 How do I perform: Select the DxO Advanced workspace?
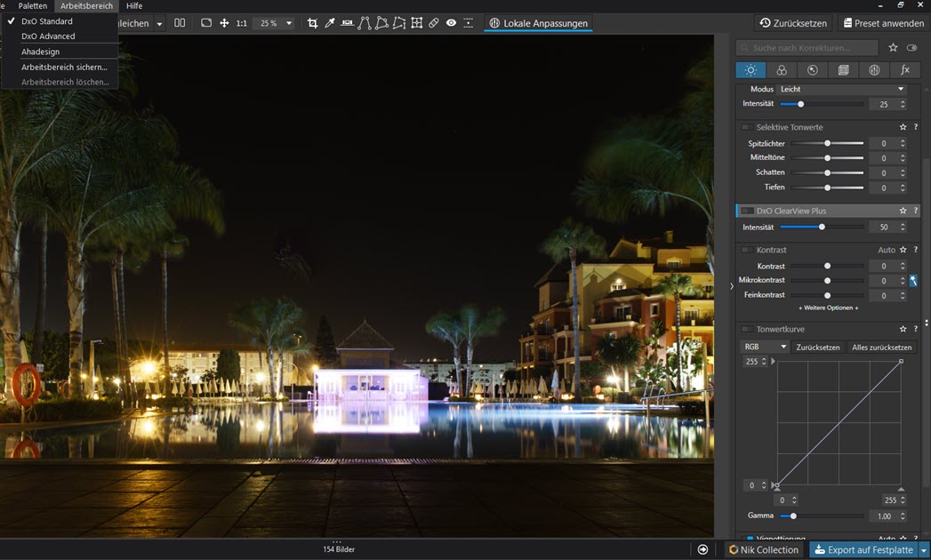[48, 36]
